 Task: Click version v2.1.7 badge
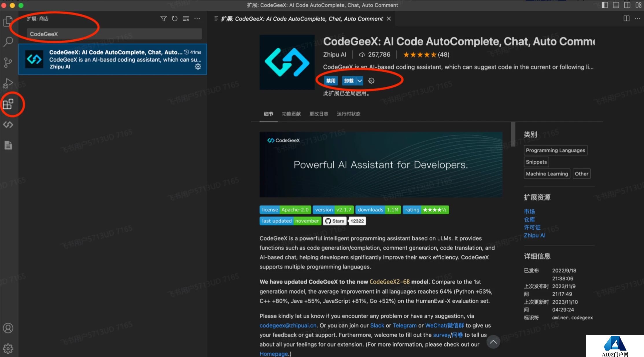333,210
